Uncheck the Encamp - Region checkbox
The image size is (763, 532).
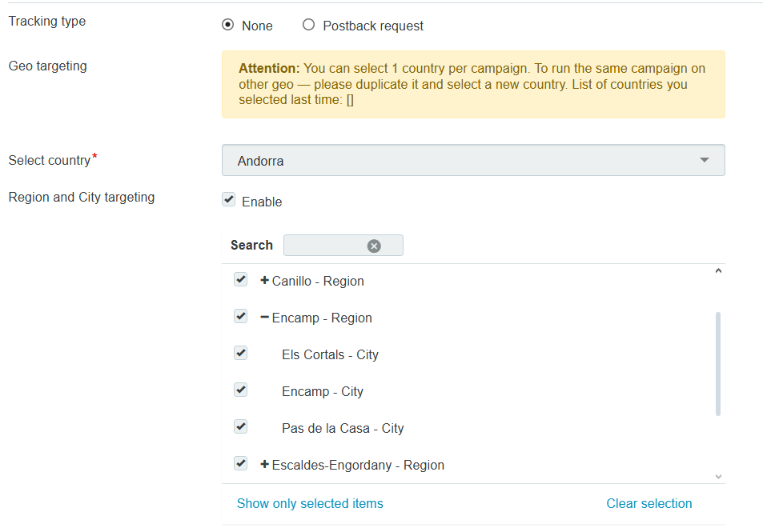click(240, 317)
